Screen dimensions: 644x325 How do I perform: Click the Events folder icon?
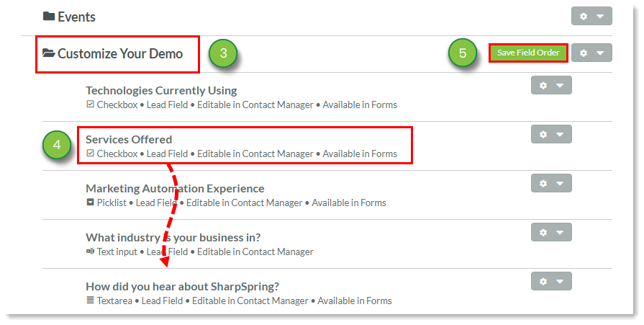click(x=49, y=17)
